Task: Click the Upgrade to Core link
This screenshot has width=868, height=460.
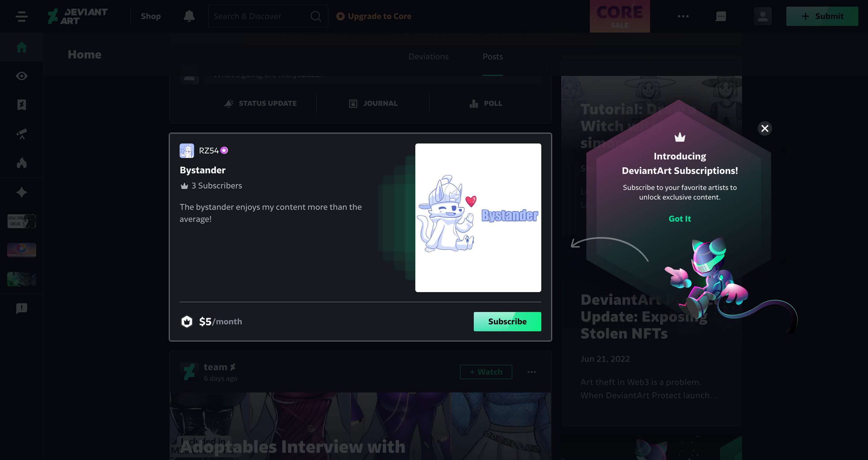Action: pyautogui.click(x=374, y=16)
